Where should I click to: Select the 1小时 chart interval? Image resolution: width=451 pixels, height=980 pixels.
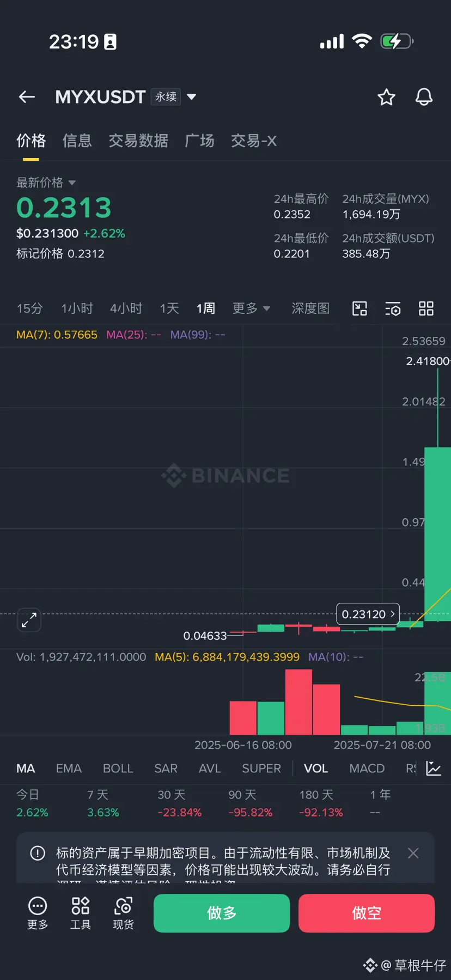tap(77, 308)
